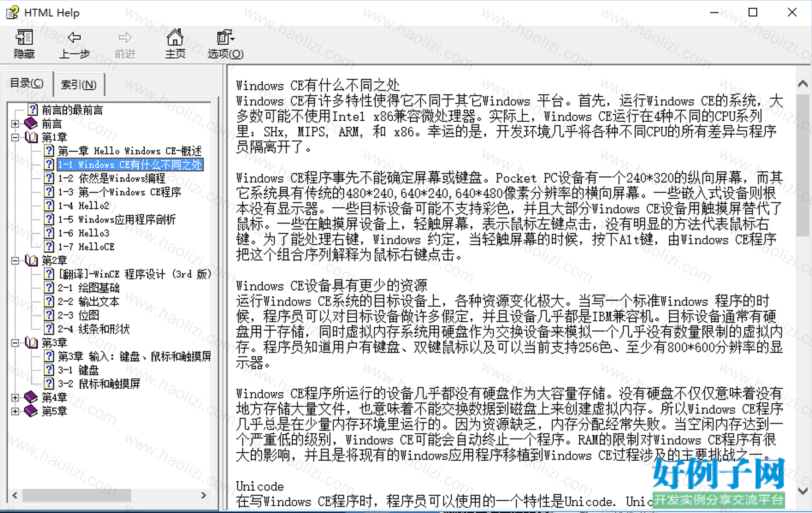Click the closed book icon for 第4章
This screenshot has height=513, width=812.
tap(31, 397)
